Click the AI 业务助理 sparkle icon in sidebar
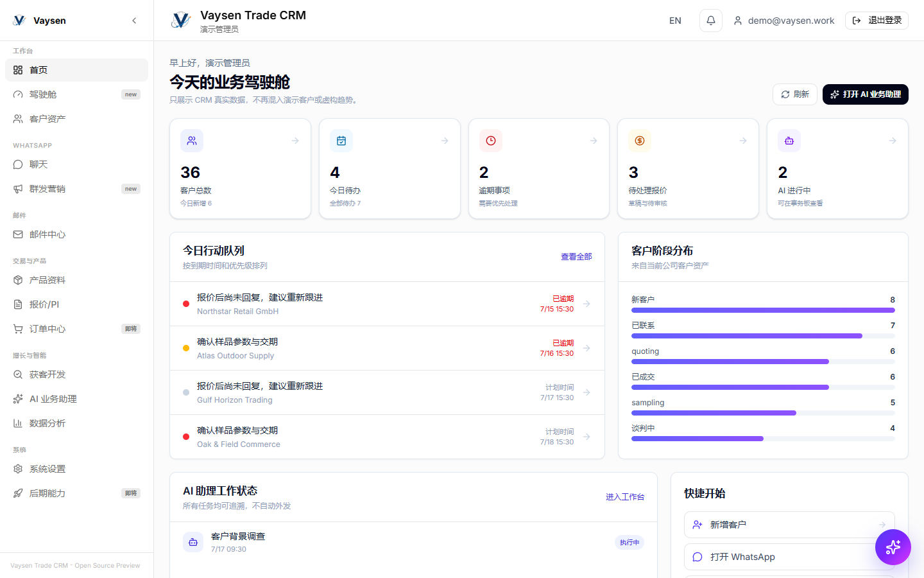This screenshot has height=578, width=924. [x=18, y=399]
